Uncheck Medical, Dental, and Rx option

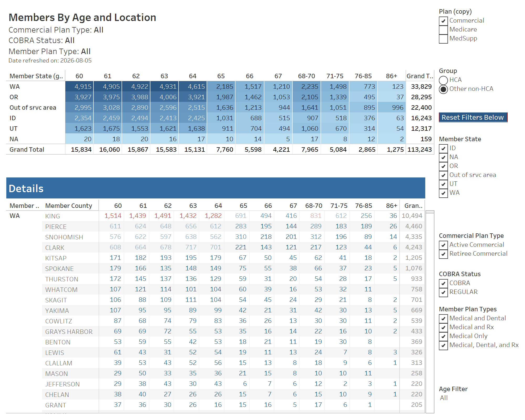tap(443, 345)
